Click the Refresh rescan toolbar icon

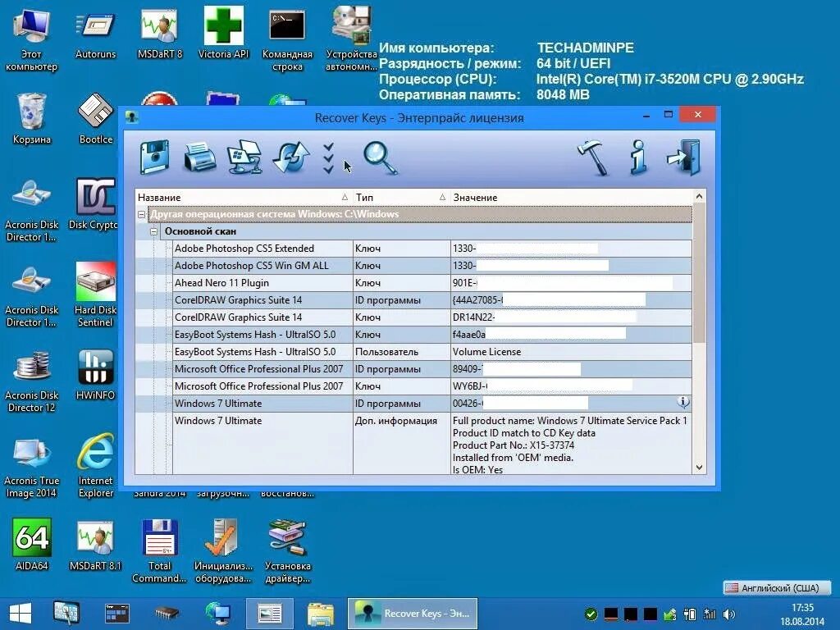coord(291,157)
